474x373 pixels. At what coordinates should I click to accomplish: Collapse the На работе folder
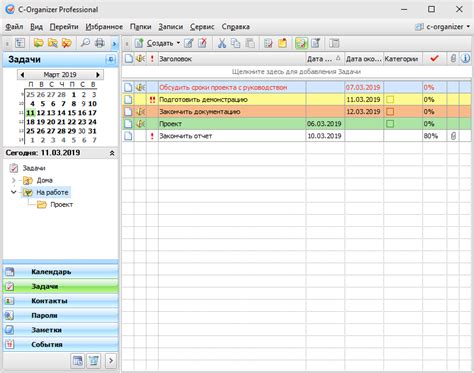pyautogui.click(x=14, y=192)
